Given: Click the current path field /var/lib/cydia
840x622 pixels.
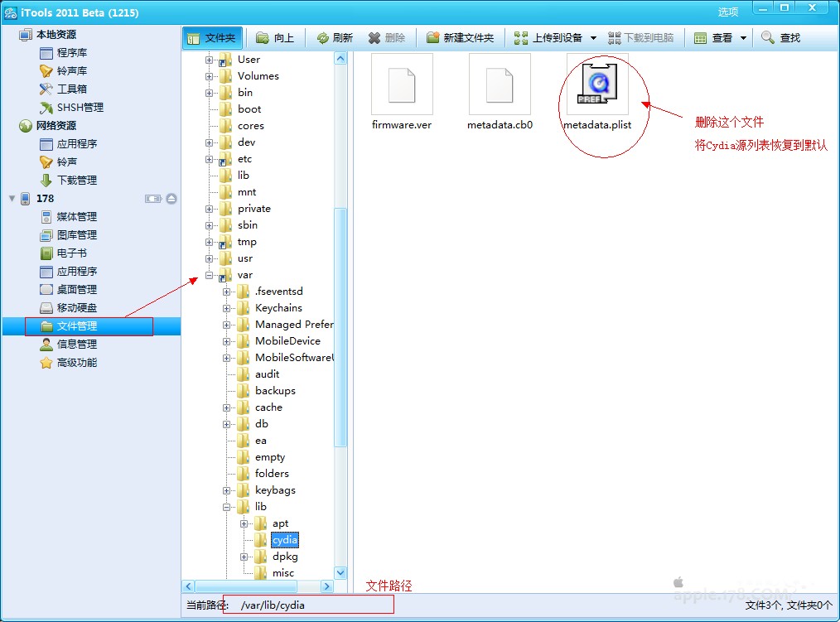Looking at the screenshot, I should click(308, 605).
